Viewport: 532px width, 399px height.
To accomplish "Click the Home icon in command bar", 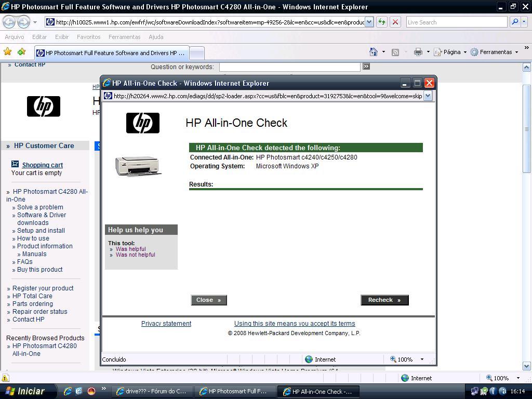I will (373, 52).
